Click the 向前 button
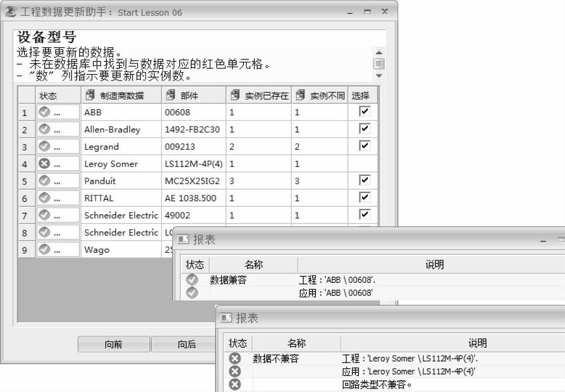 pos(114,344)
